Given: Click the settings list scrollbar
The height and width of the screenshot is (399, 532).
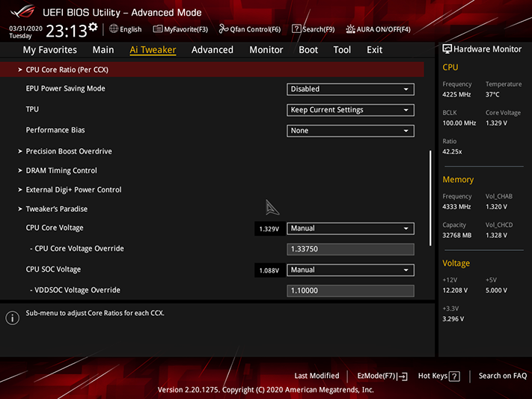Looking at the screenshot, I should (x=430, y=198).
